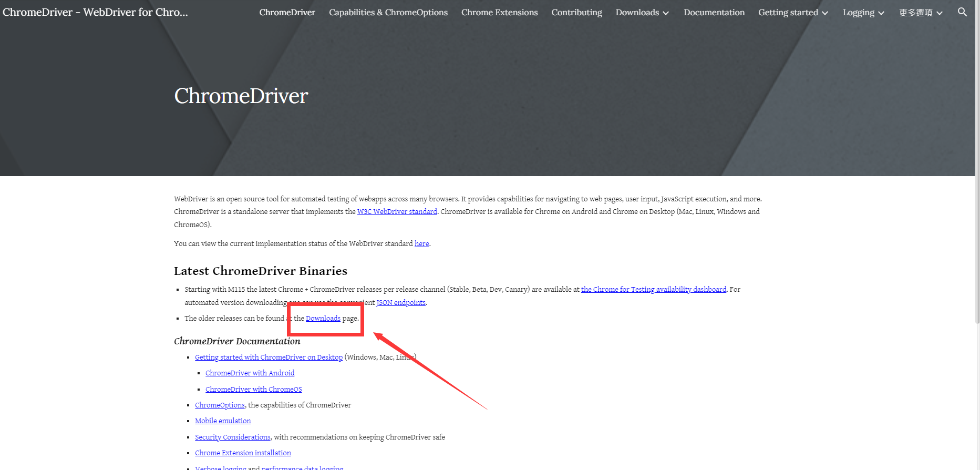
Task: Open the Contributing nav item
Action: coord(577,12)
